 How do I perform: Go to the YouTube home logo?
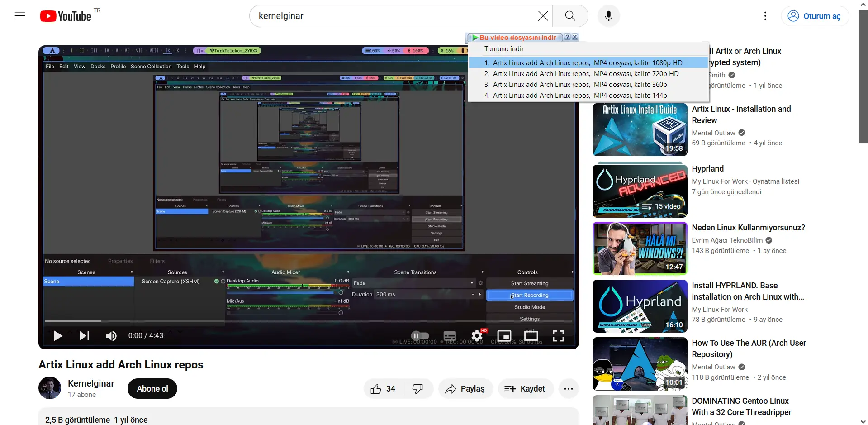click(66, 16)
